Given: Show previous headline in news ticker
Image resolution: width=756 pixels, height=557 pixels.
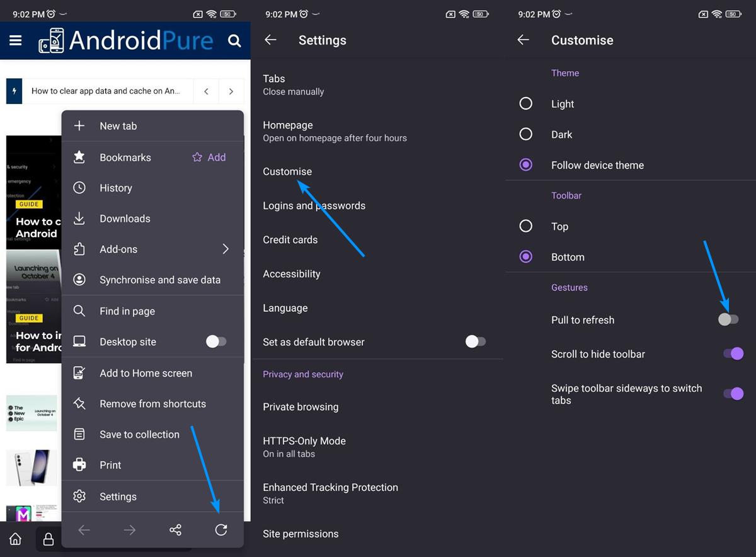Looking at the screenshot, I should tap(206, 91).
